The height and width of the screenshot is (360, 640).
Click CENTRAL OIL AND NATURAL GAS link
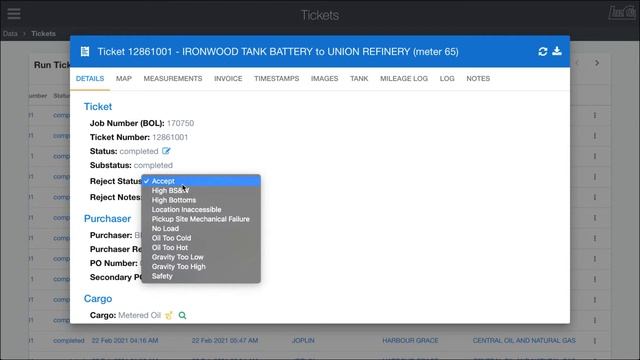click(x=524, y=340)
